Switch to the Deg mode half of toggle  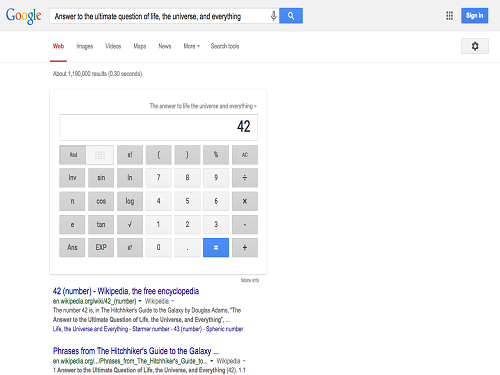click(x=100, y=155)
